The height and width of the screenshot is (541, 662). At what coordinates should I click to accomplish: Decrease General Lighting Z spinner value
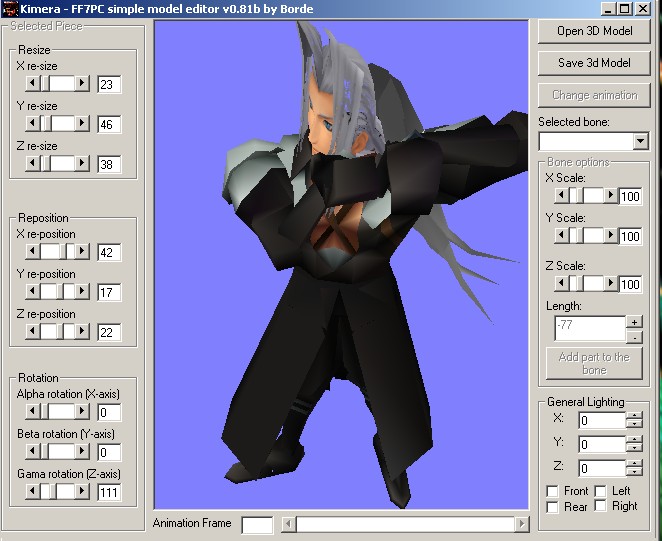tap(634, 472)
